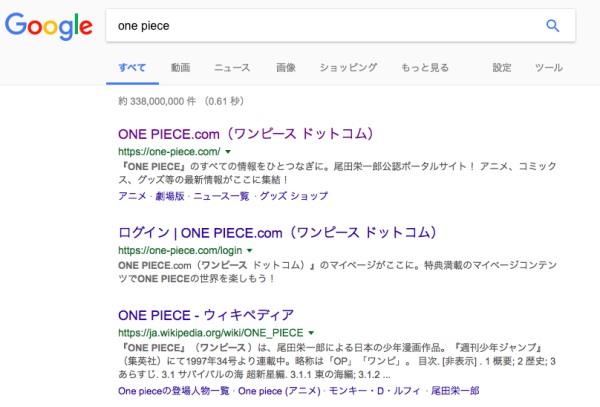The image size is (600, 407).
Task: Switch to the 動画 tab
Action: tap(180, 68)
